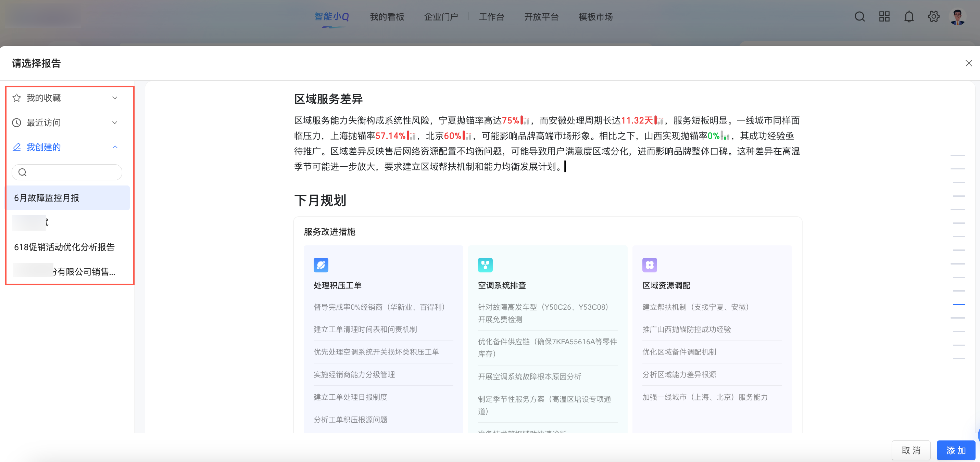Open the apps grid icon

[x=884, y=17]
